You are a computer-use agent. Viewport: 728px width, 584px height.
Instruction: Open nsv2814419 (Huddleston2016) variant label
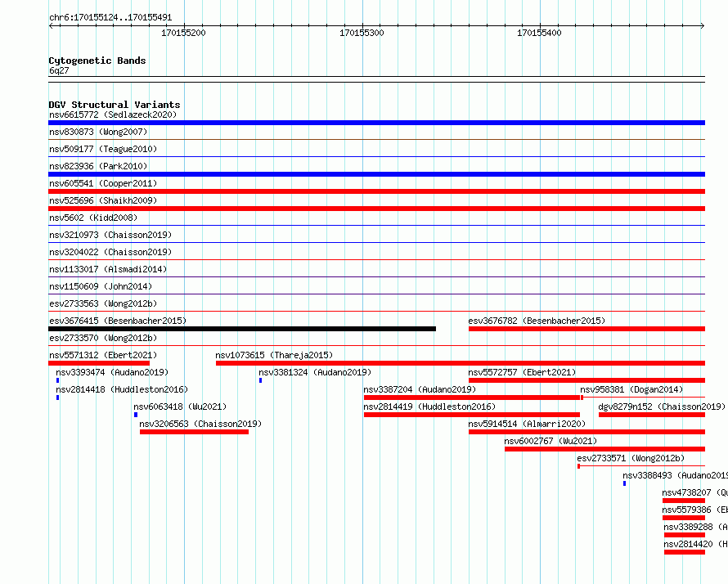click(x=429, y=407)
